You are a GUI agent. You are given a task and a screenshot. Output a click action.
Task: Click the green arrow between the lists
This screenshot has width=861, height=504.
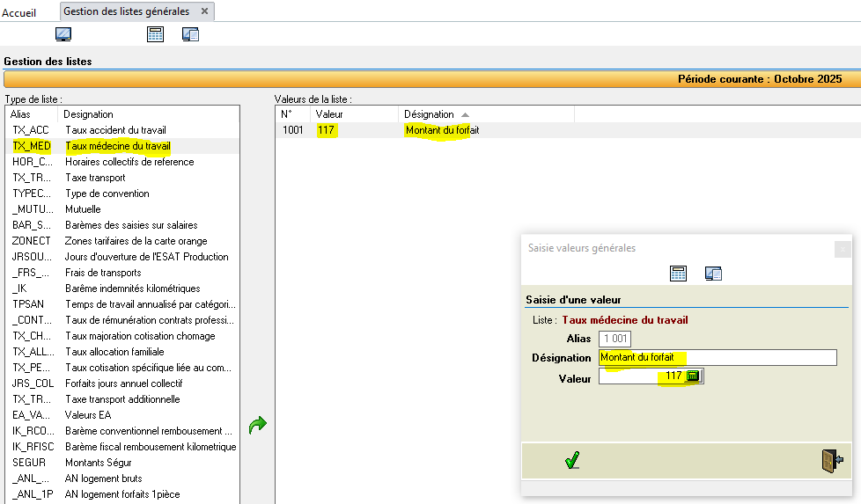257,426
